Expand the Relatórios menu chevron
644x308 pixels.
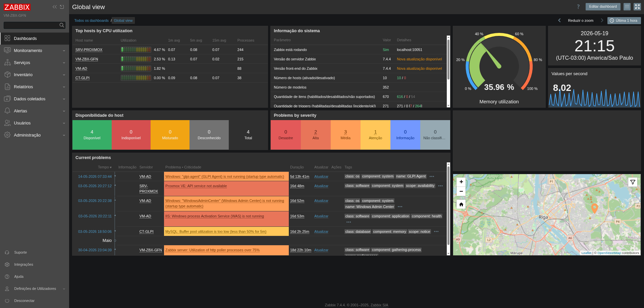coord(64,87)
